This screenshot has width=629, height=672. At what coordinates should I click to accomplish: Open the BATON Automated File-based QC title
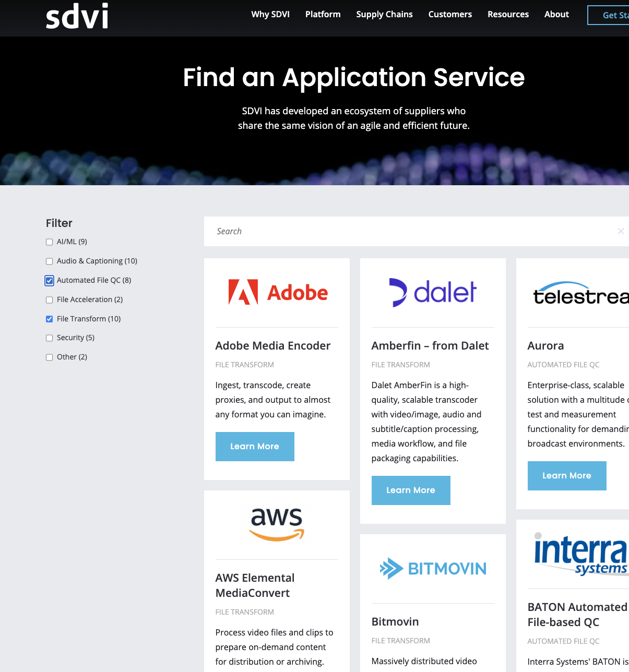click(x=577, y=615)
